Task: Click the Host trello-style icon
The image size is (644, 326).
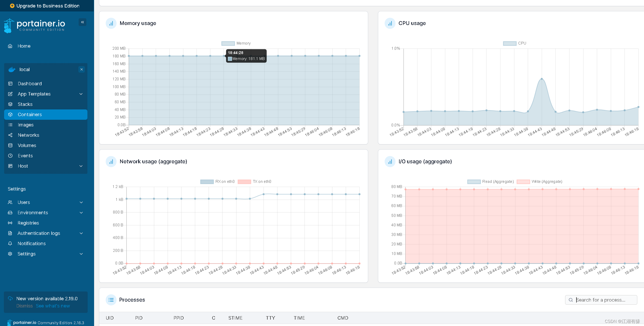Action: coord(10,166)
